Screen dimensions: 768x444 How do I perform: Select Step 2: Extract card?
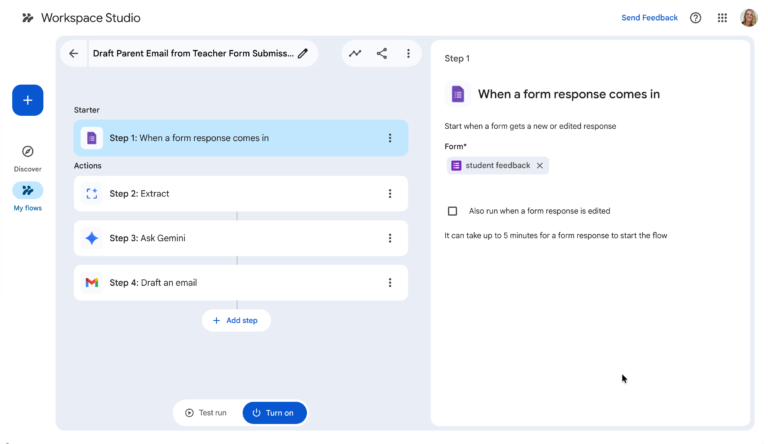[240, 194]
